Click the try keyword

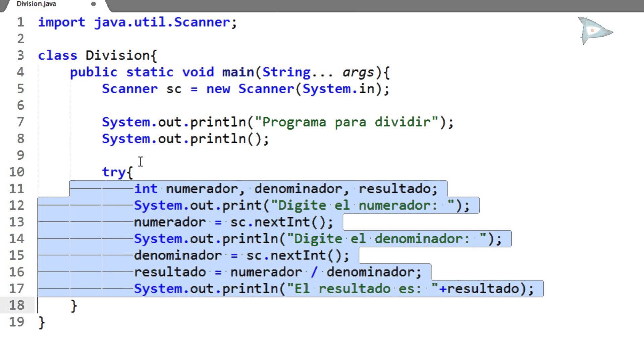[x=114, y=172]
